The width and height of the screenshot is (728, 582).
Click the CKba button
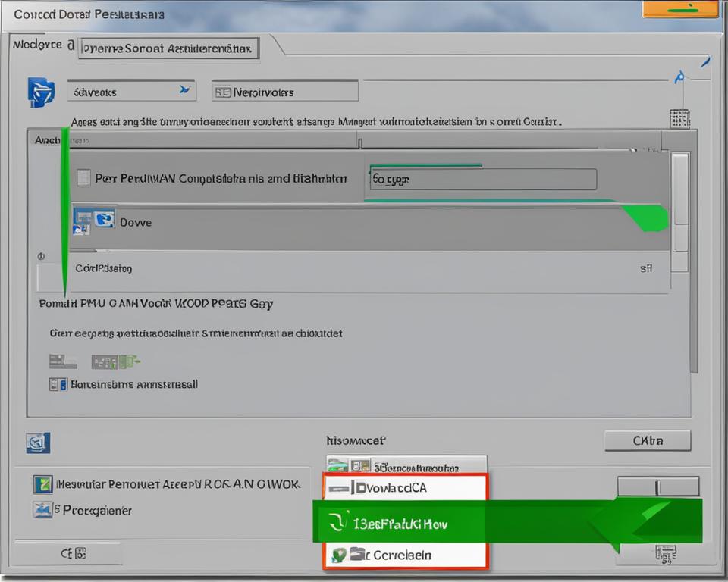click(x=648, y=440)
